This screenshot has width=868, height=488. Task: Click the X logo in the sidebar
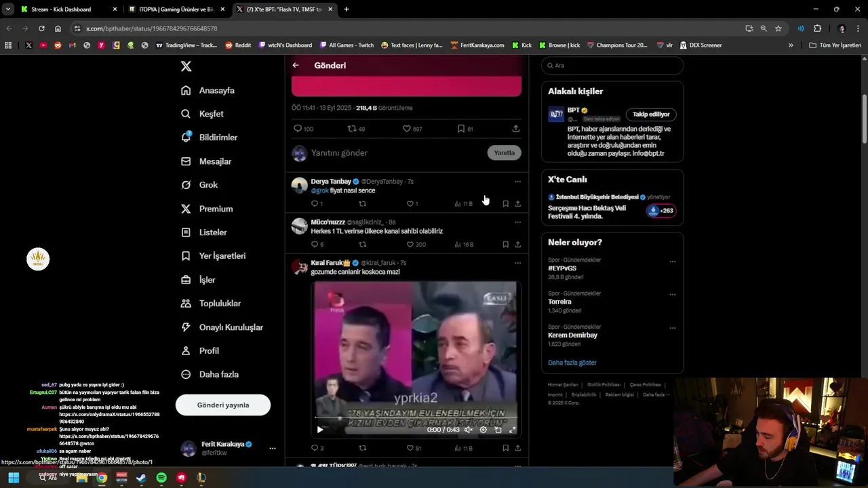tap(186, 66)
